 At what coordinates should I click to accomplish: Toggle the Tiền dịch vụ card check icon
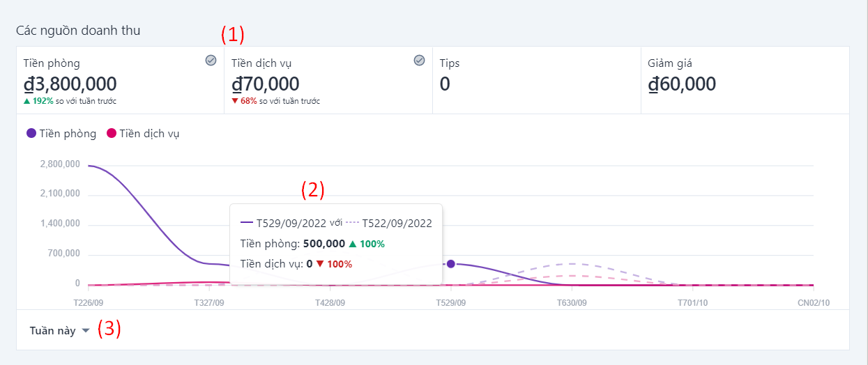(x=420, y=61)
